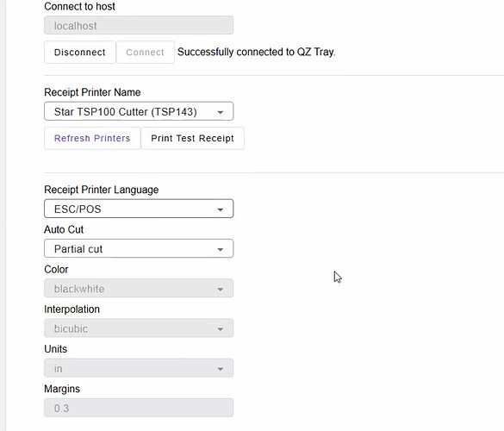This screenshot has width=504, height=431.
Task: Click the Margins field showing 0.3
Action: tap(139, 409)
